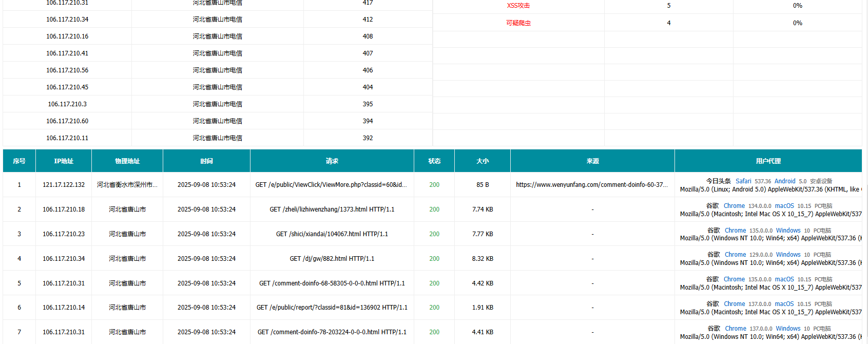Click the 来源 column header
Image resolution: width=868 pixels, height=344 pixels.
592,161
